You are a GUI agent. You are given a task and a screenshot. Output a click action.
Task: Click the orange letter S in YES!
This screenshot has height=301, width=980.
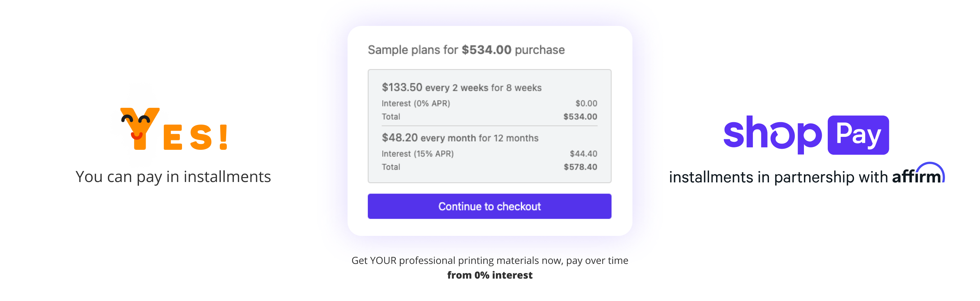[201, 137]
